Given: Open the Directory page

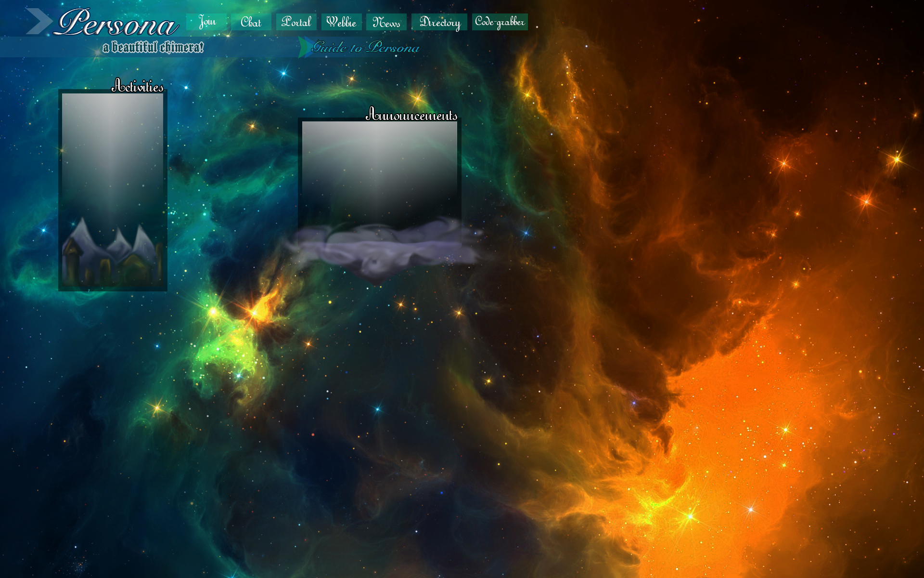Looking at the screenshot, I should tap(439, 22).
